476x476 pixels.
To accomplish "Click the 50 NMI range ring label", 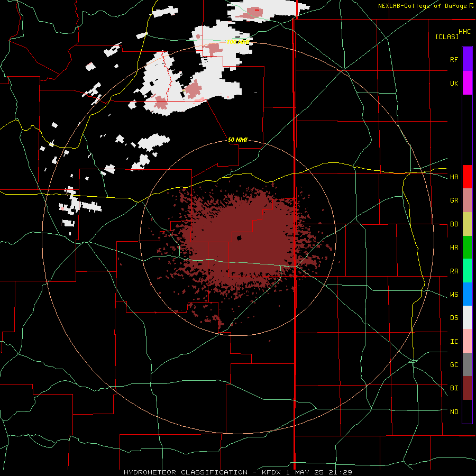I will click(x=237, y=140).
